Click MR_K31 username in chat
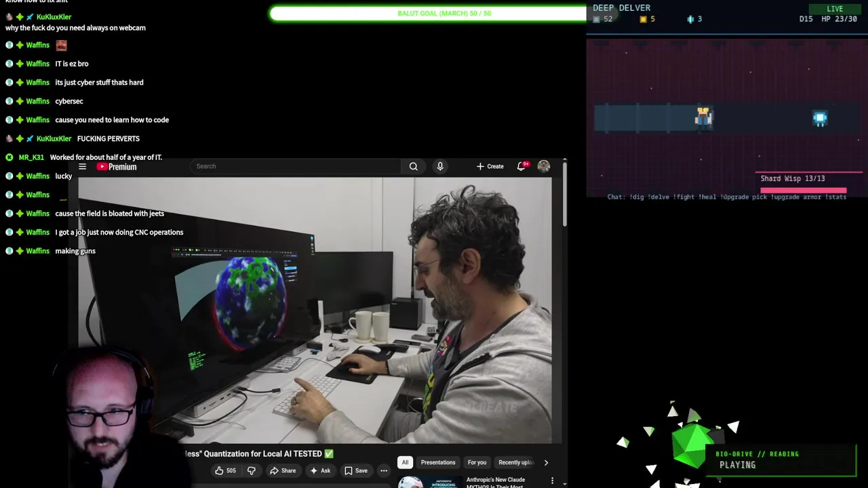Viewport: 868px width, 488px height. tap(31, 157)
